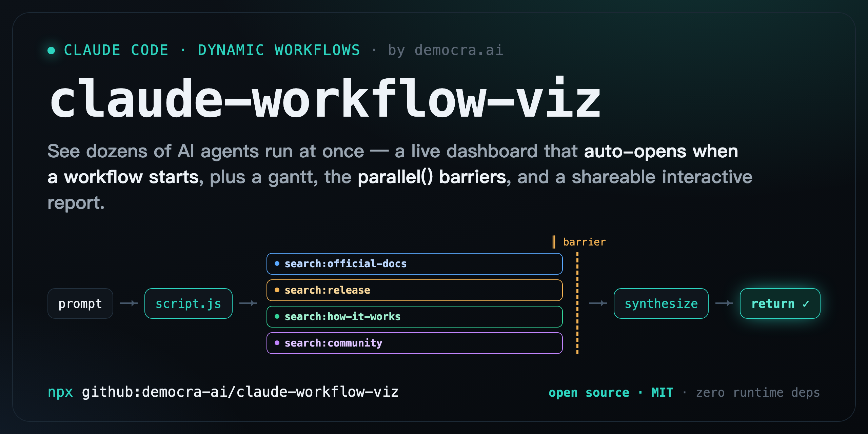The height and width of the screenshot is (434, 868).
Task: Click the synthesize node
Action: 661,303
